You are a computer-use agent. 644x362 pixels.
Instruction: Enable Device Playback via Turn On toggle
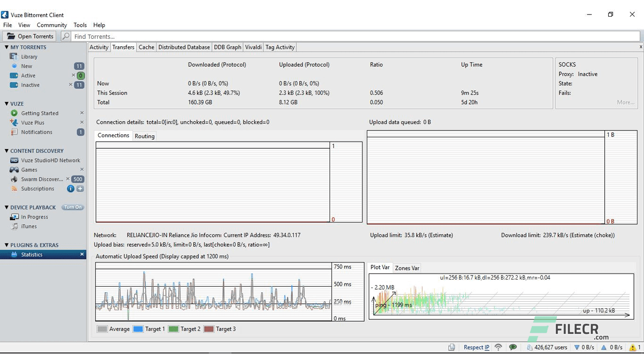(x=72, y=207)
